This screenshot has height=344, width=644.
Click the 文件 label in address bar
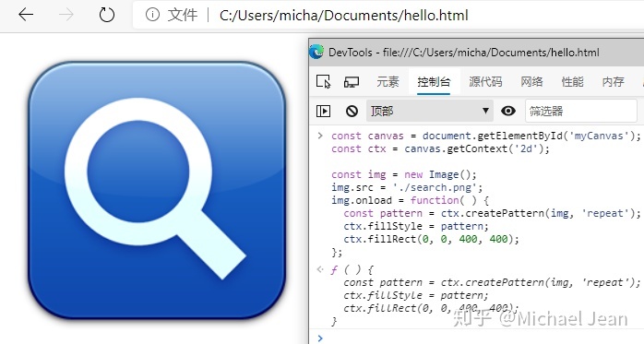[183, 15]
